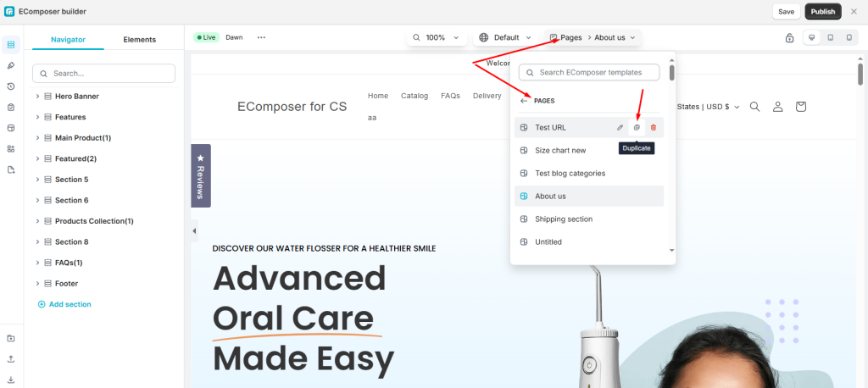Open the Delivery store menu link

pos(487,96)
